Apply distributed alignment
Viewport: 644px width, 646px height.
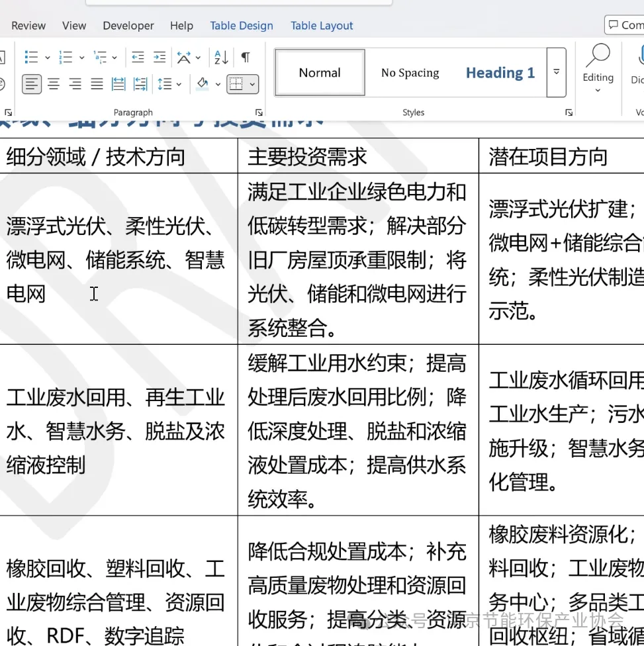click(x=118, y=84)
